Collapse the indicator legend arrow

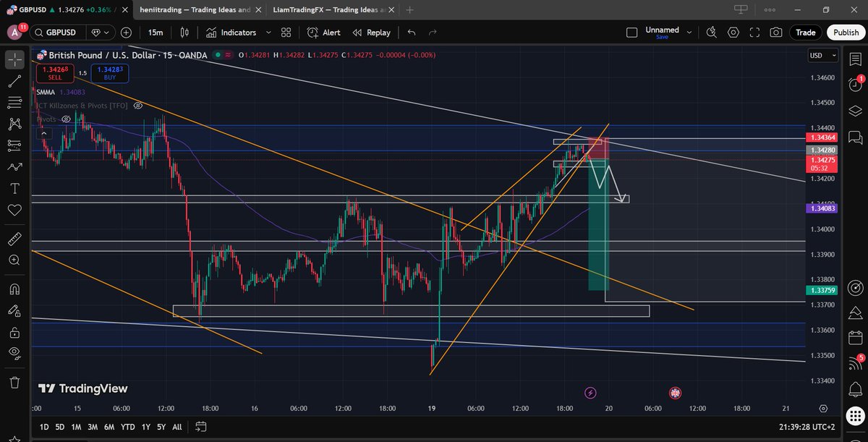(x=43, y=133)
